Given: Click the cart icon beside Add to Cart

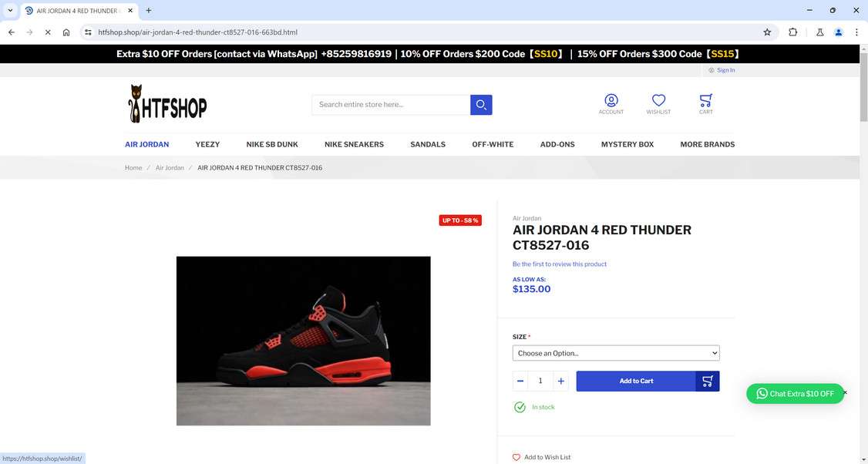Looking at the screenshot, I should [x=708, y=381].
